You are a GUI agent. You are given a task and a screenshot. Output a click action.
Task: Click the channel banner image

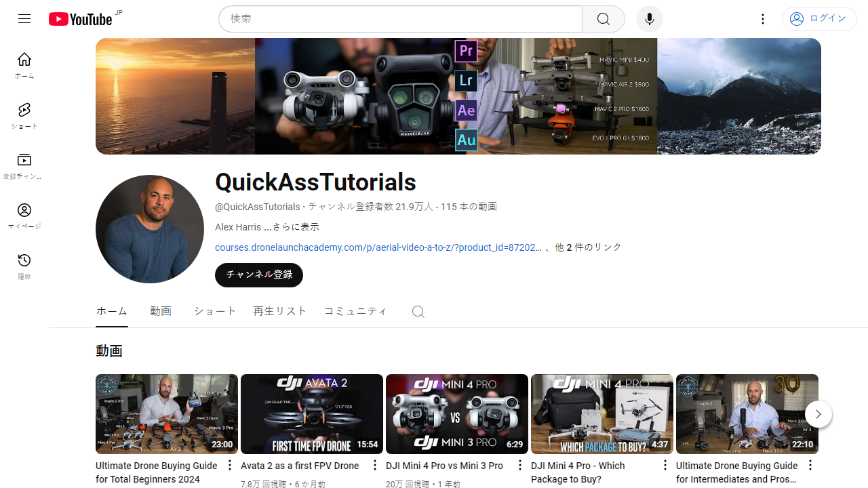click(x=458, y=96)
